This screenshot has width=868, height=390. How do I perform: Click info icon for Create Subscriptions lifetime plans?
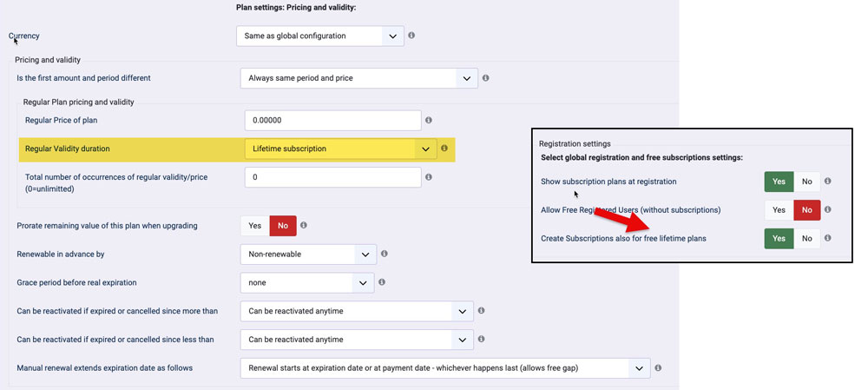pos(828,238)
